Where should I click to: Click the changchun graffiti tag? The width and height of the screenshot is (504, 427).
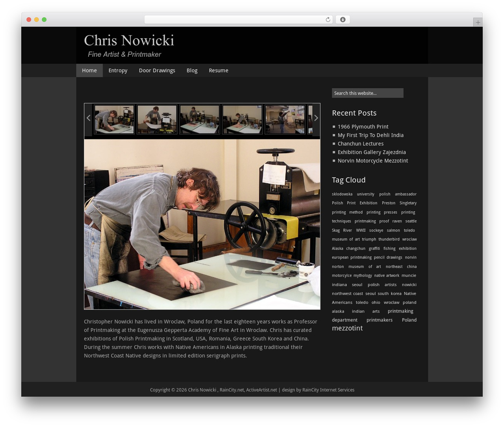pyautogui.click(x=363, y=249)
